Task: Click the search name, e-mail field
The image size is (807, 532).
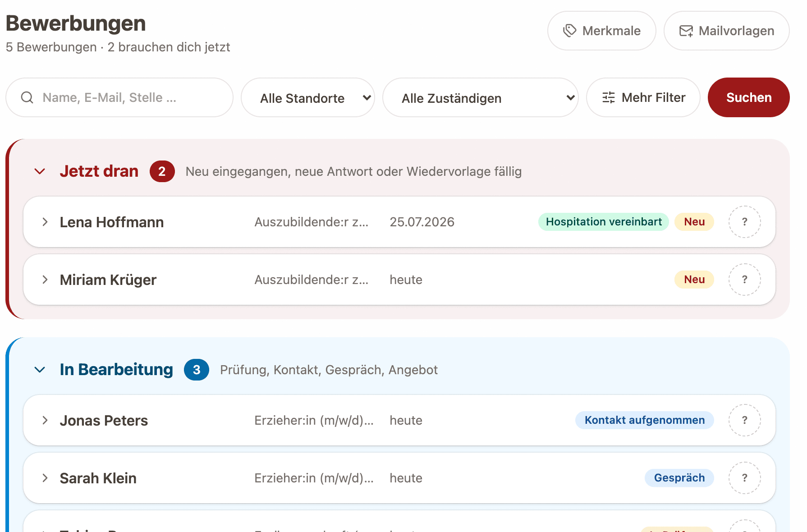Action: 119,97
